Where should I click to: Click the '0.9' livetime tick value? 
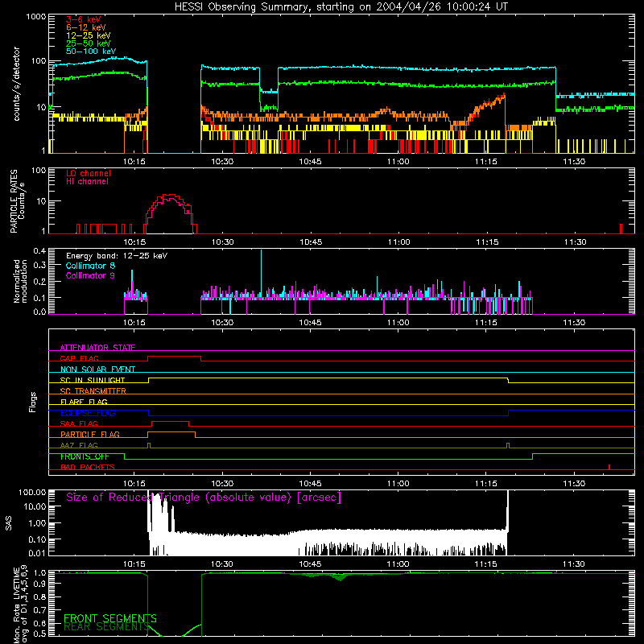pos(39,583)
